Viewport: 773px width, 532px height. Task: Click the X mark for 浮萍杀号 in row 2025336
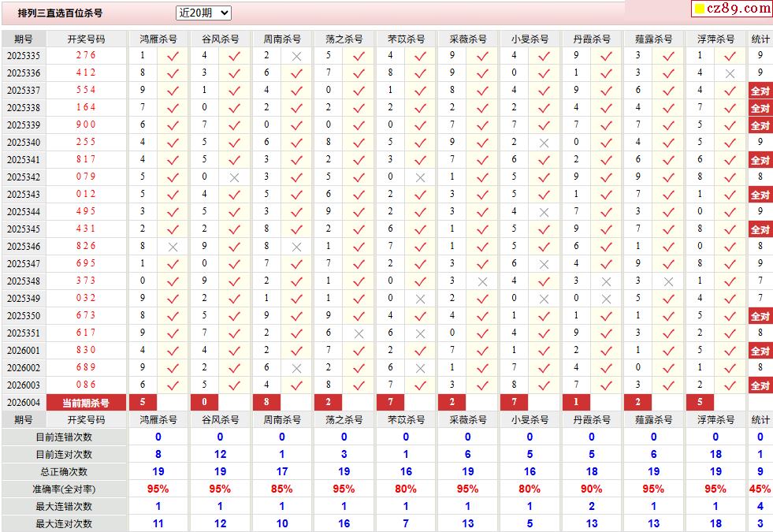(x=730, y=73)
